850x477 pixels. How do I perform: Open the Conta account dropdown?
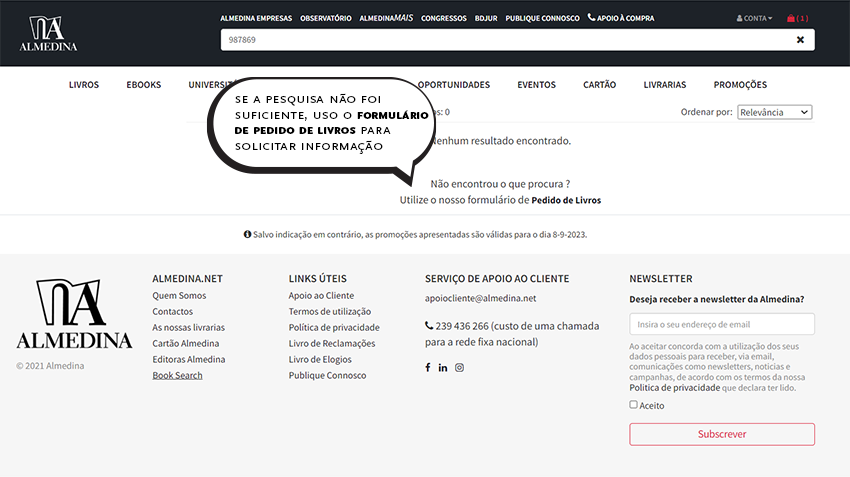pyautogui.click(x=754, y=18)
